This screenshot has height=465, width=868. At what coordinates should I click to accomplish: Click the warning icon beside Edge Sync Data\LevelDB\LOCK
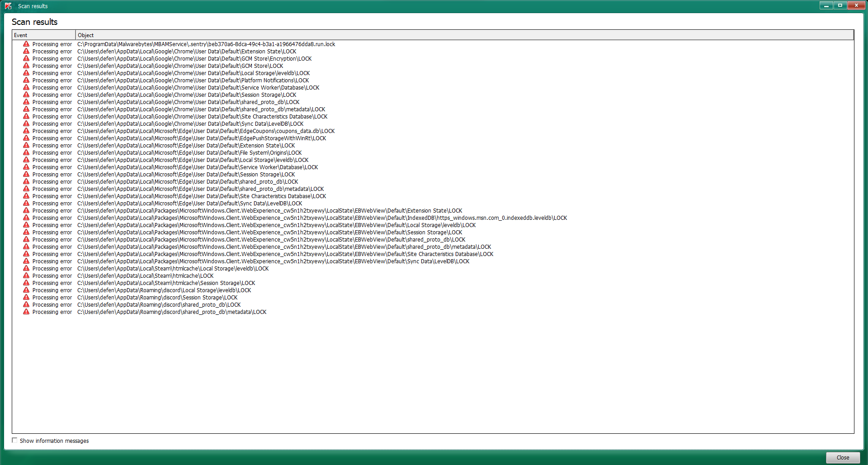pyautogui.click(x=26, y=203)
